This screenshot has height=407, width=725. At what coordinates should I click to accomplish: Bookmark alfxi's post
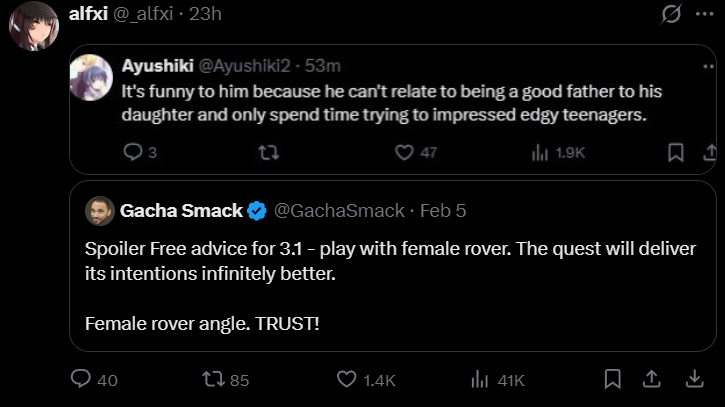pyautogui.click(x=613, y=380)
